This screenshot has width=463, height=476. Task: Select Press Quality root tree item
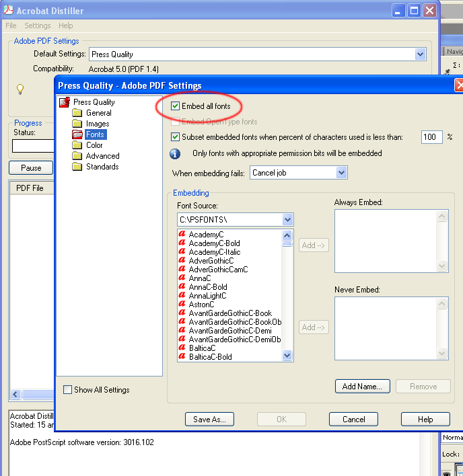[94, 102]
